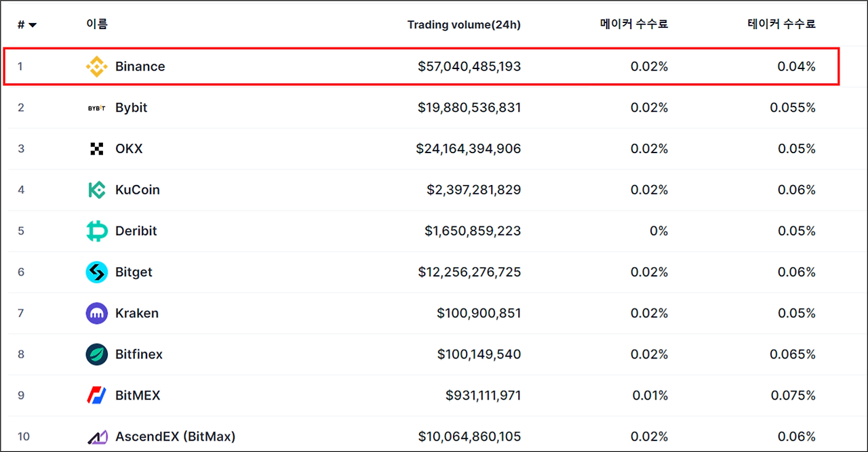Sort by 테이커 수수료 column header
Viewport: 868px width, 452px height.
point(781,24)
